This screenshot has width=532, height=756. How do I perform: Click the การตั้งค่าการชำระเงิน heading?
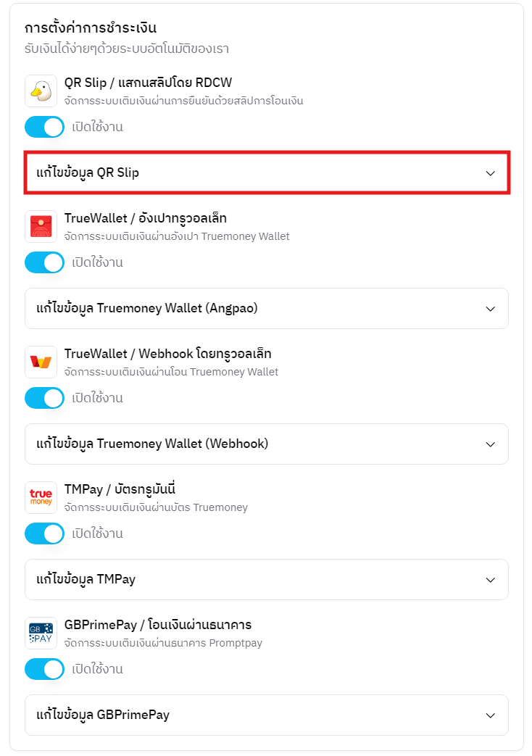91,28
